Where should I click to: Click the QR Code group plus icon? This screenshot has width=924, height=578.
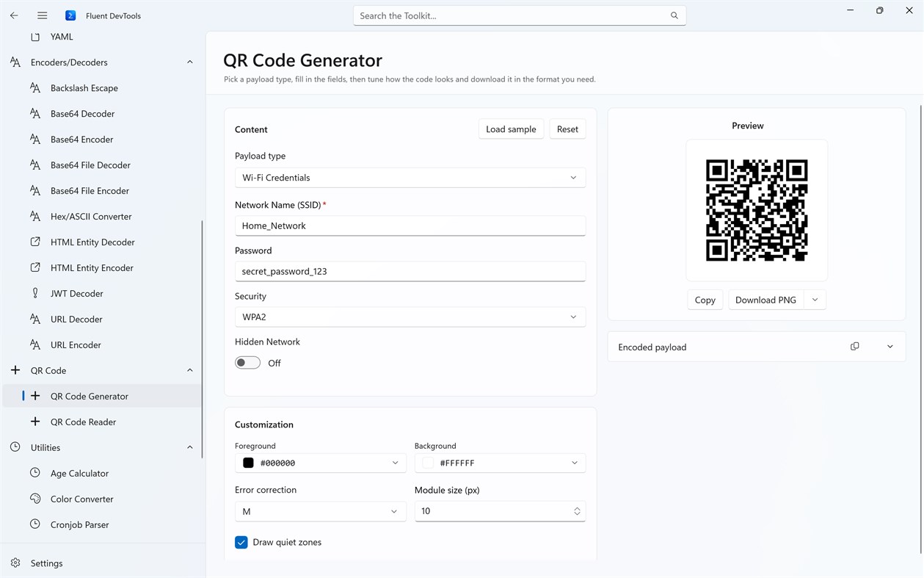[15, 370]
